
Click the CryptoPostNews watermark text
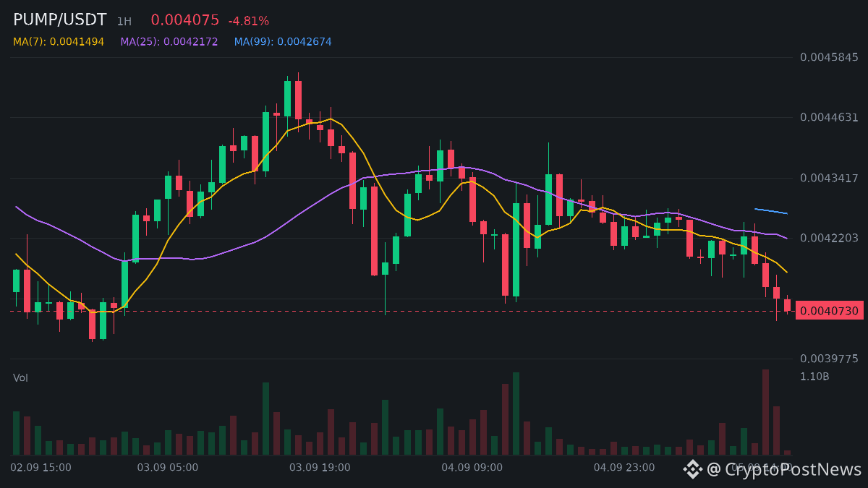784,469
